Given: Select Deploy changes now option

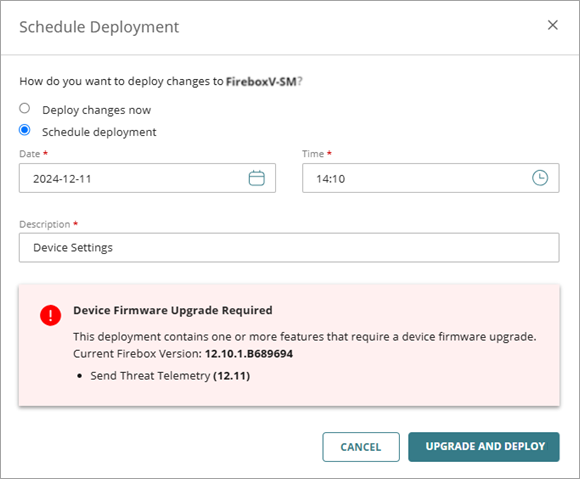Looking at the screenshot, I should point(25,108).
